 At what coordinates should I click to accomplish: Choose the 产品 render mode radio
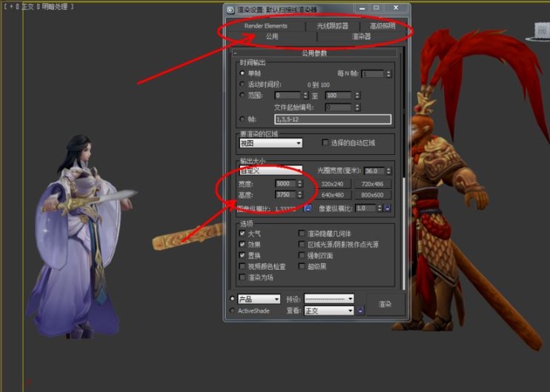(232, 299)
